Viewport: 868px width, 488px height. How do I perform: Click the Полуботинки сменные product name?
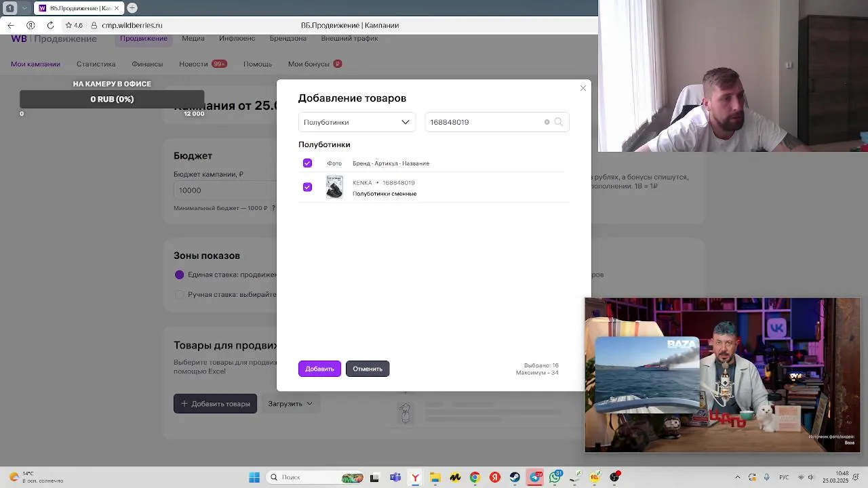[x=384, y=194]
